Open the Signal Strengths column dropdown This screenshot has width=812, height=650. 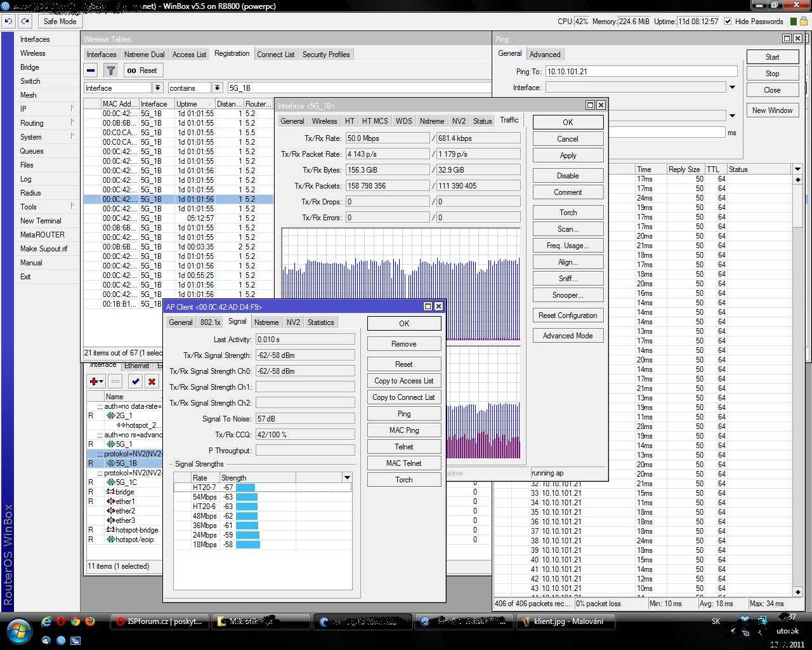click(347, 477)
